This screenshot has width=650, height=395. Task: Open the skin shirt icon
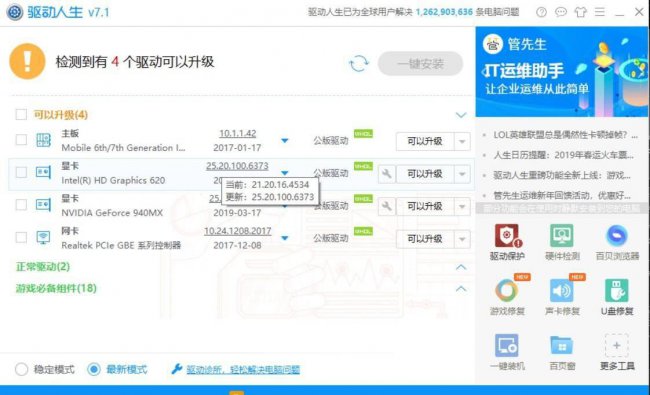(580, 12)
